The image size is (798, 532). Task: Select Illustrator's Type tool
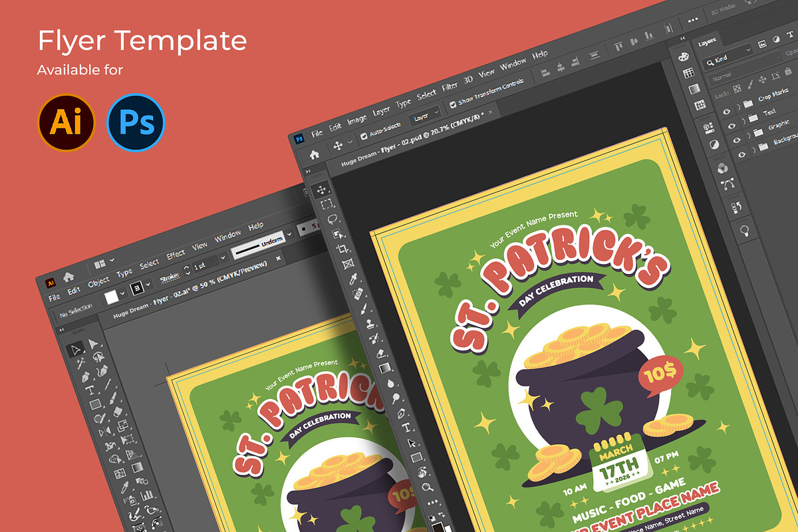coord(90,390)
